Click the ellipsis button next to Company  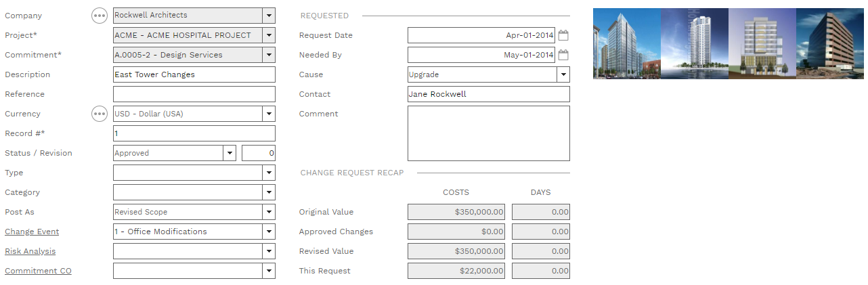pos(100,16)
